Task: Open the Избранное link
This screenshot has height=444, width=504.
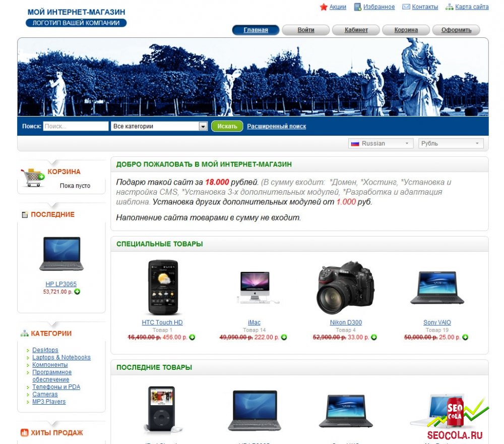Action: (x=379, y=7)
